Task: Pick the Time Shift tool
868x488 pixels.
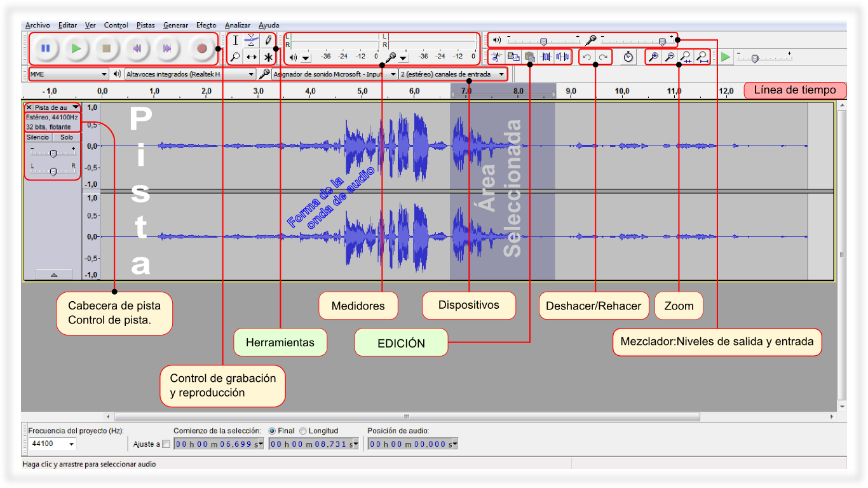Action: (252, 57)
